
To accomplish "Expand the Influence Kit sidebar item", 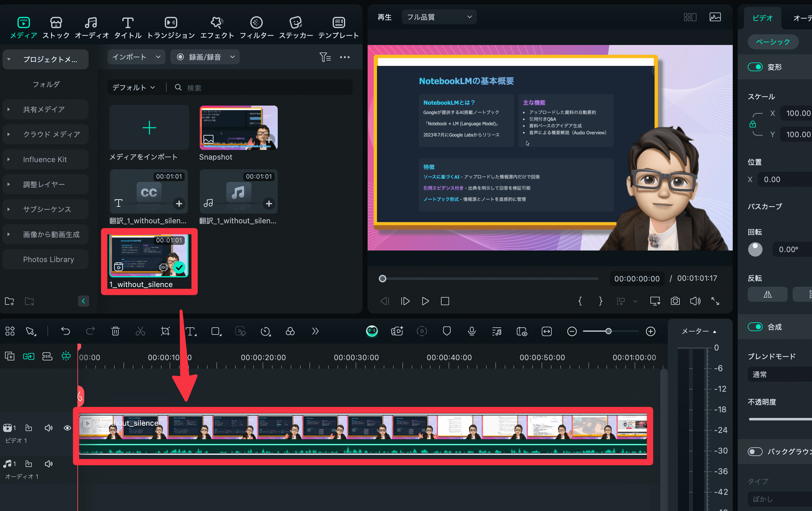I will click(45, 159).
